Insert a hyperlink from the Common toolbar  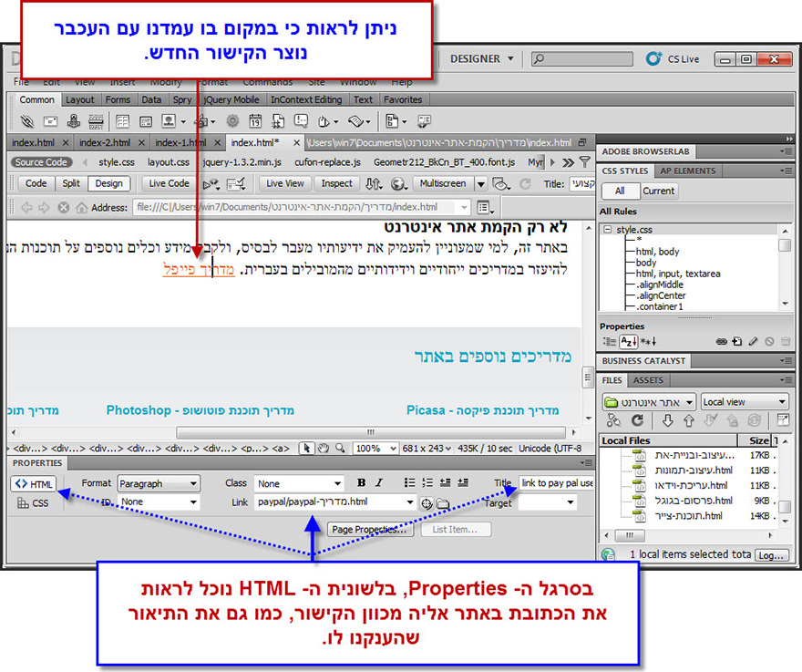tap(26, 121)
